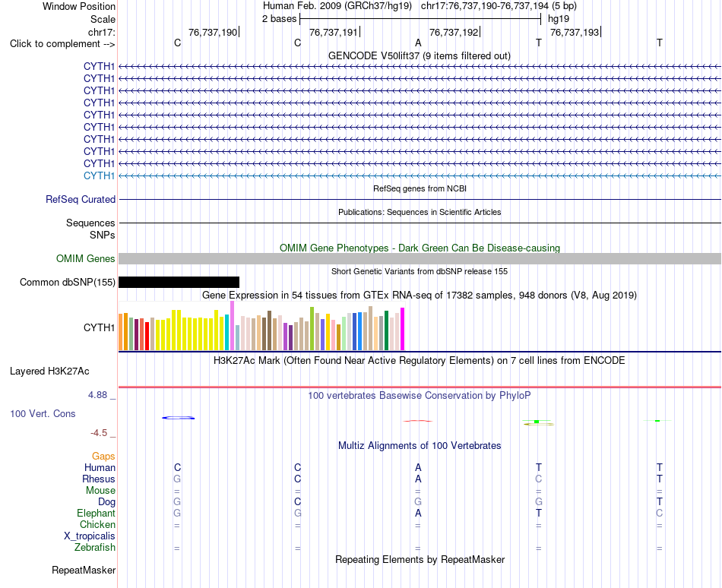The height and width of the screenshot is (588, 722).
Task: Click 'Repeating Elements by RepeatMasker' title
Action: 420,559
